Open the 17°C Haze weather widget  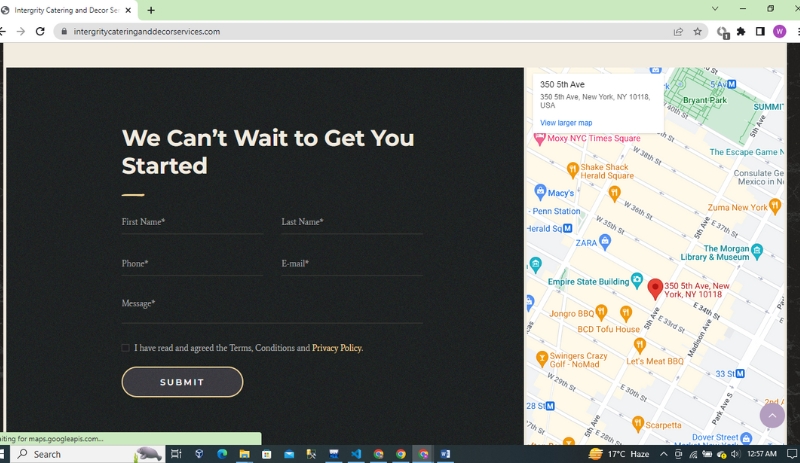tap(618, 454)
